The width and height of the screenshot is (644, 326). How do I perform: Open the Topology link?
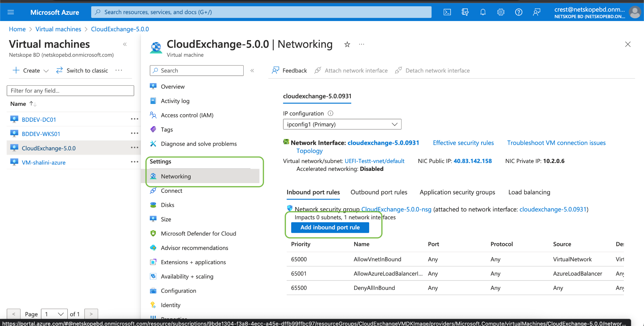[309, 151]
